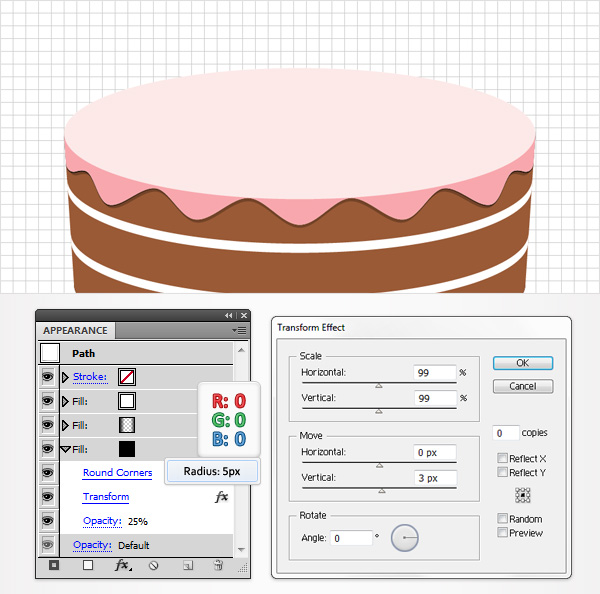Click the Scale Horizontal slider
Screen dimensions: 600x594
(379, 384)
